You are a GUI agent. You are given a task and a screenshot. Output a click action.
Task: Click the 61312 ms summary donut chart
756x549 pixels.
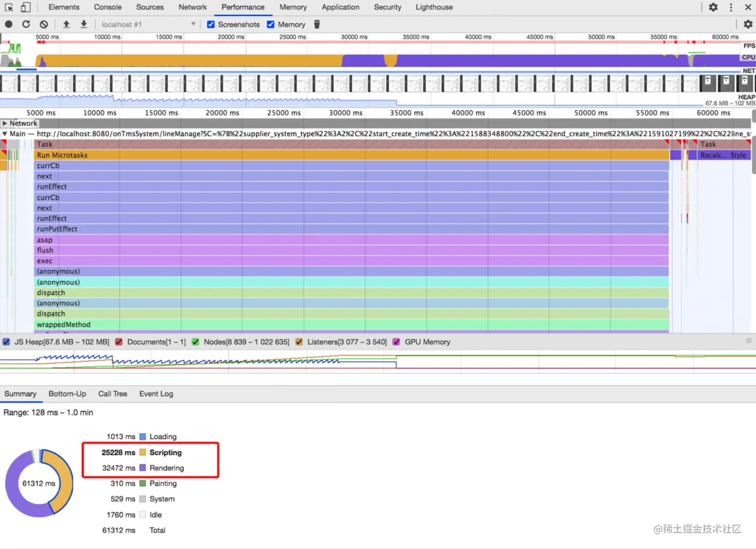click(39, 483)
